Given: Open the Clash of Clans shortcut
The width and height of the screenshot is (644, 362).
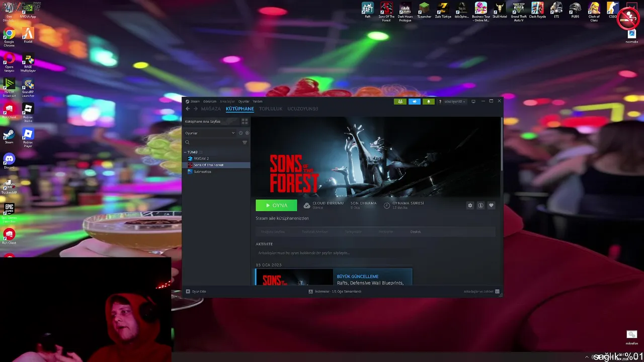Looking at the screenshot, I should (x=594, y=12).
